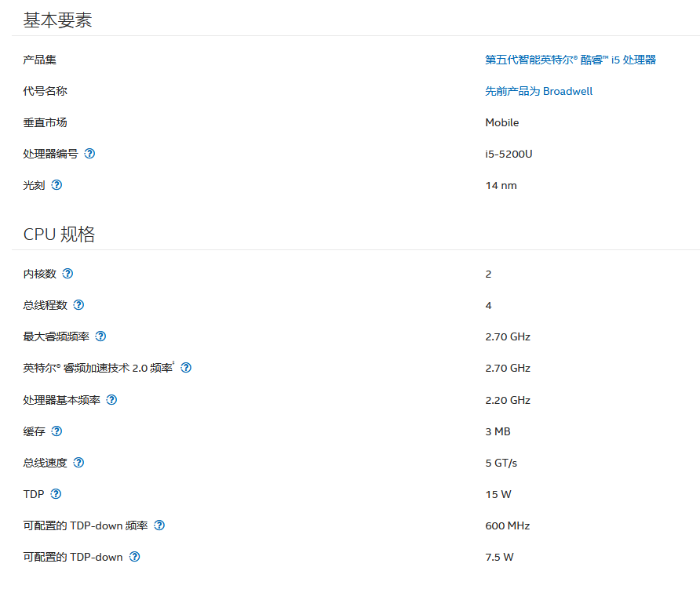700x589 pixels.
Task: Open 第五代智能英特尔 酷睿 i5 处理器 link
Action: 571,60
